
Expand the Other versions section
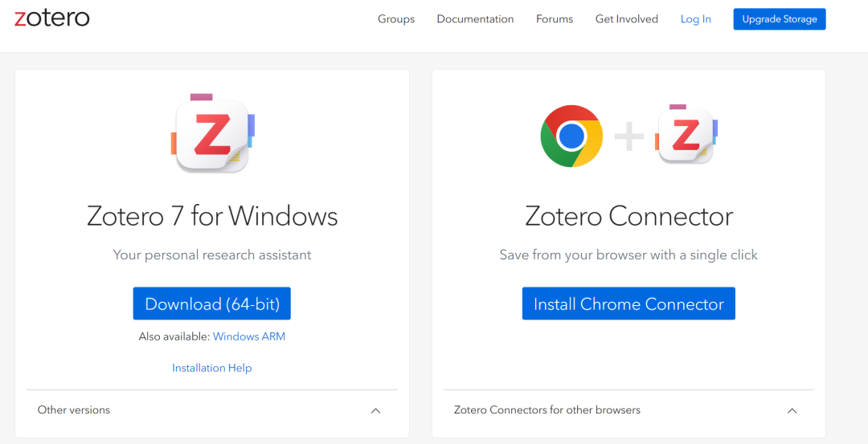pos(212,410)
